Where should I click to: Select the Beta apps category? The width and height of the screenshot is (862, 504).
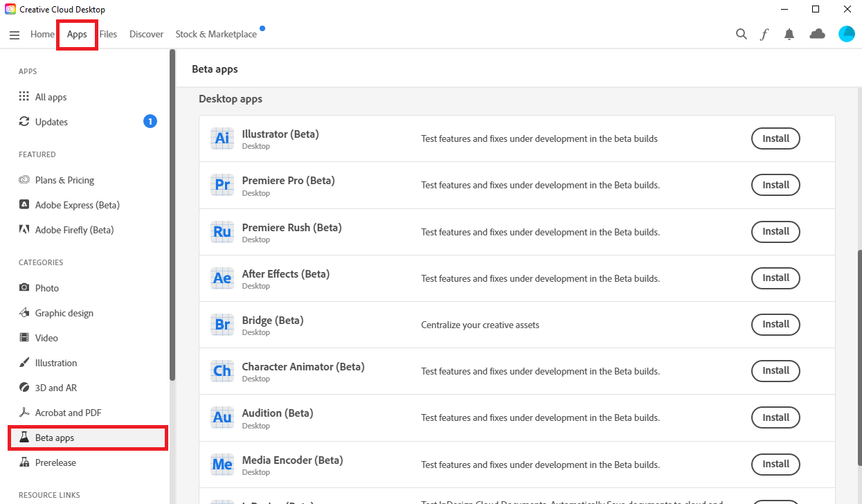coord(88,438)
